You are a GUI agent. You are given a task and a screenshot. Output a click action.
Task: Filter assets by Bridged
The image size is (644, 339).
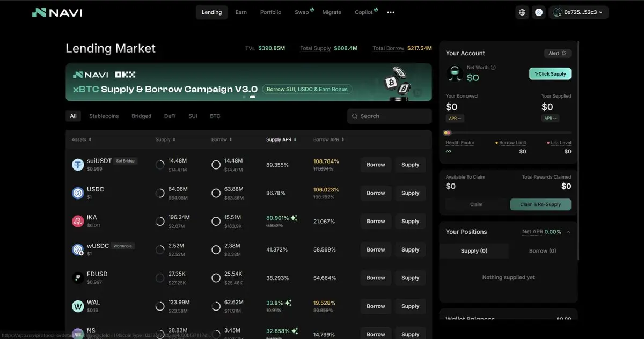click(x=142, y=116)
